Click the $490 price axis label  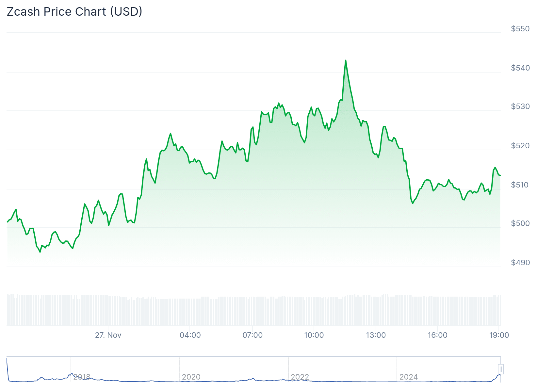pyautogui.click(x=520, y=263)
